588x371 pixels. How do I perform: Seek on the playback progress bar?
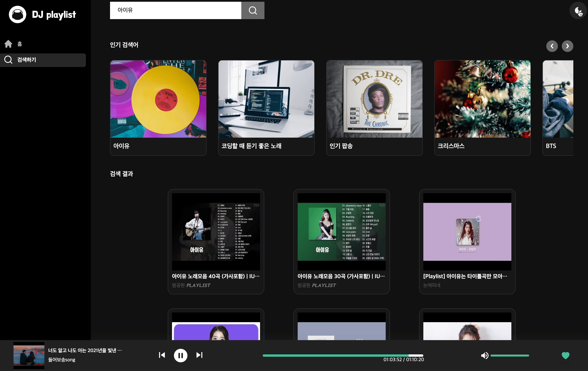pos(343,356)
